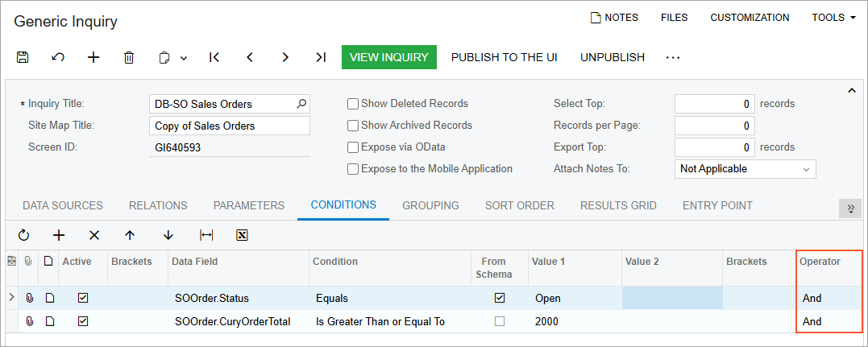
Task: Open the Data Sources tab
Action: click(x=63, y=205)
